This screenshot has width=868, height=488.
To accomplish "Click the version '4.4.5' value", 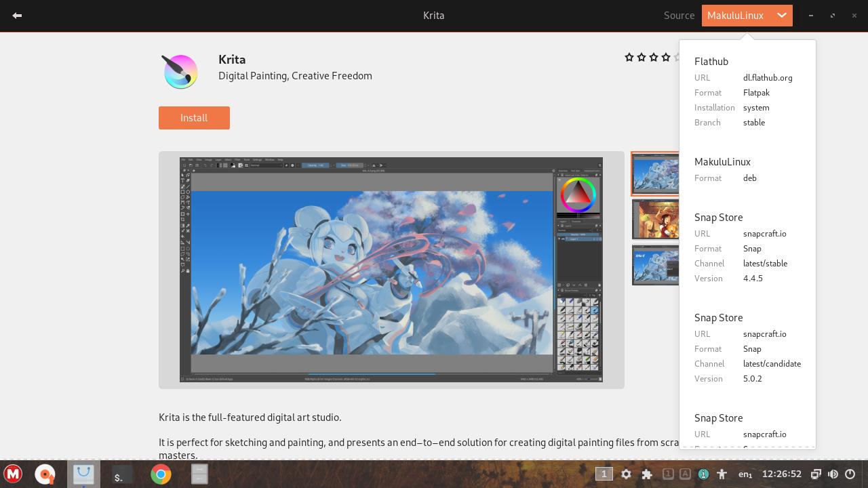I will [x=753, y=278].
